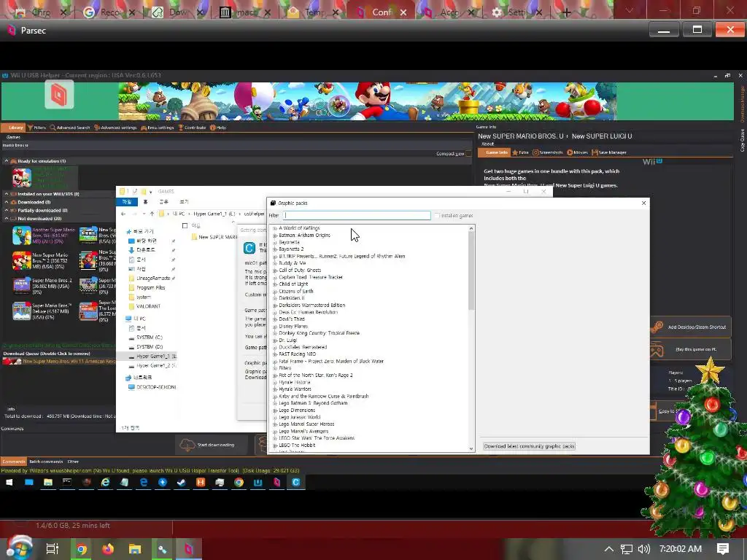Open Microsoft Edge in the remote taskbar
Screen dimensions: 747x560
point(144,483)
